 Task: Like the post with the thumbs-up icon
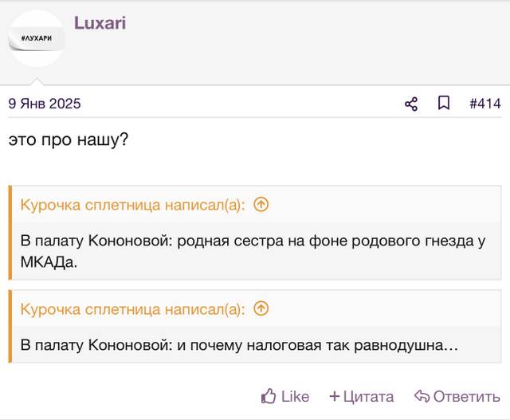pyautogui.click(x=269, y=396)
